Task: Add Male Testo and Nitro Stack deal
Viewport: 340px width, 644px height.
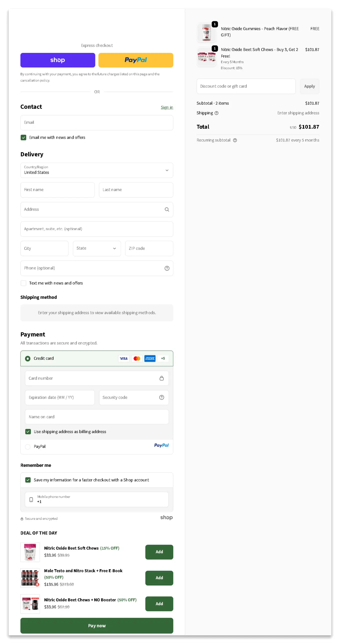Action: (x=159, y=578)
